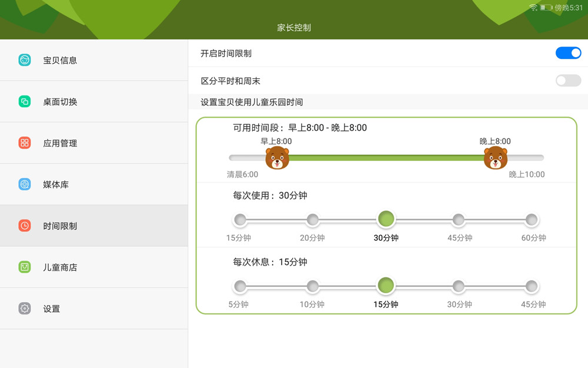Click the 设置 gear icon
588x368 pixels.
pyautogui.click(x=25, y=309)
